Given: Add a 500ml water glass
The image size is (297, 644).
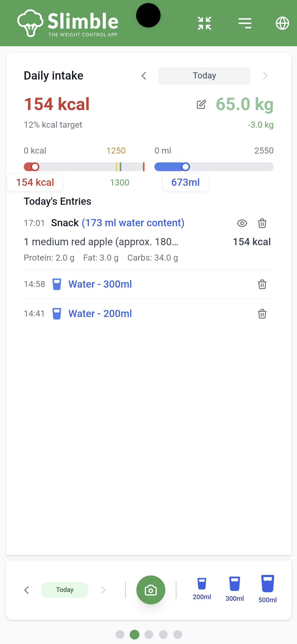Looking at the screenshot, I should (268, 589).
